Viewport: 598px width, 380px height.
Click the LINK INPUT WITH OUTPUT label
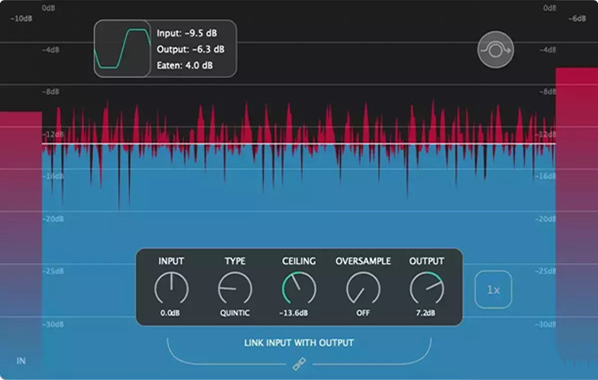pyautogui.click(x=299, y=343)
